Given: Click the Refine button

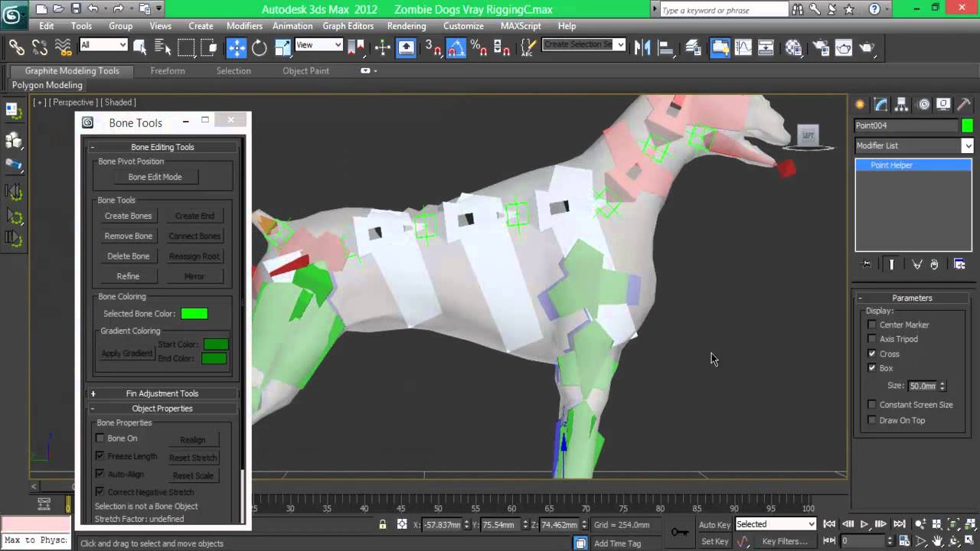Looking at the screenshot, I should tap(128, 275).
